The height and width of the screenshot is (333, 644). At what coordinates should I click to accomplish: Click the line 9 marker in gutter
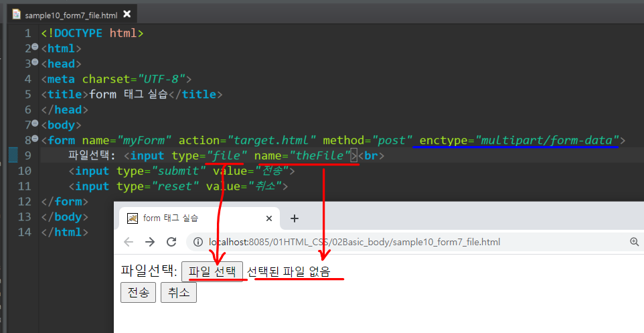coord(13,155)
